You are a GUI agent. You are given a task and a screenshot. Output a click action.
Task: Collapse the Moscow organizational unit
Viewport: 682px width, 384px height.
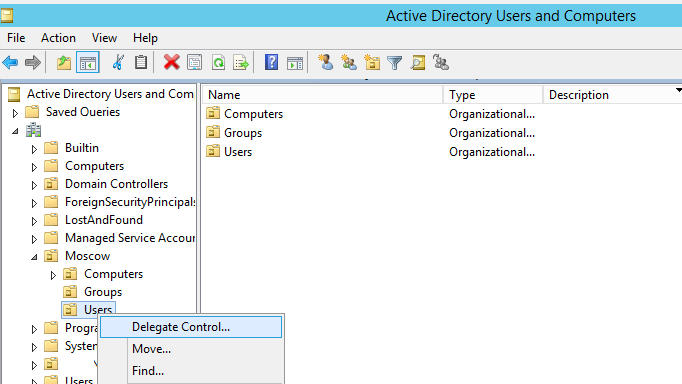34,257
